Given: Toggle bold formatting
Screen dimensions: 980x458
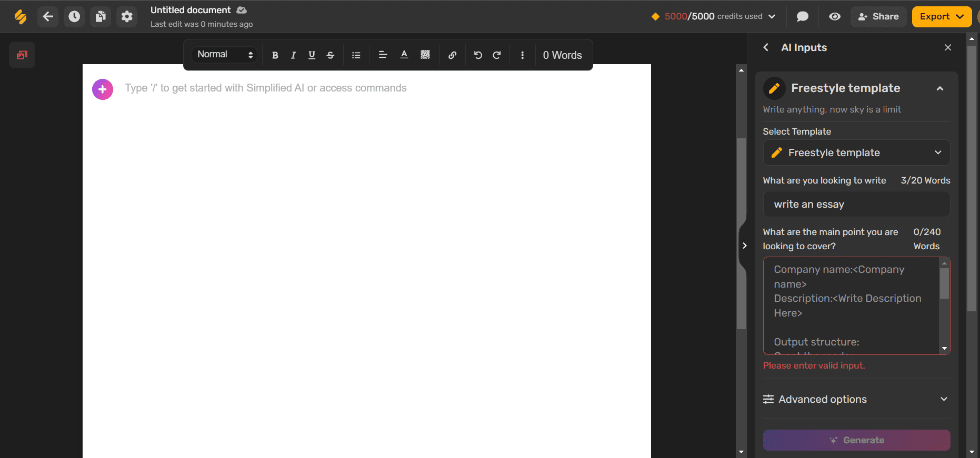Looking at the screenshot, I should 275,55.
